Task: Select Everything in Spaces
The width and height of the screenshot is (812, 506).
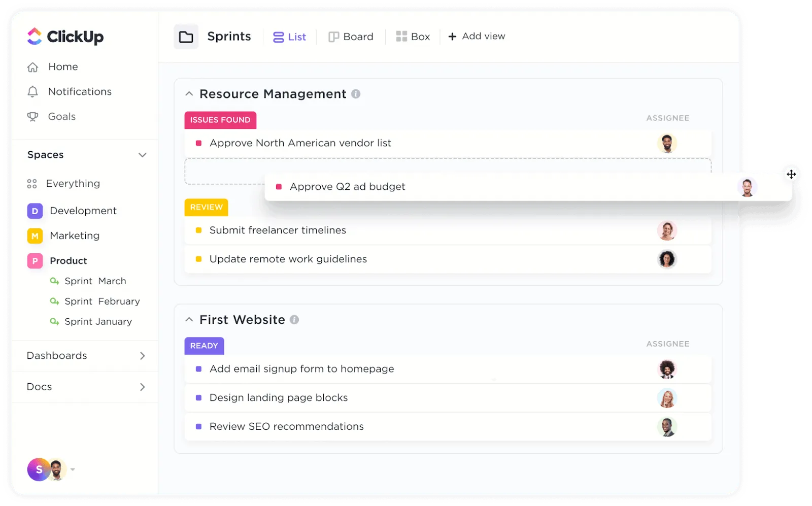Action: pyautogui.click(x=73, y=184)
